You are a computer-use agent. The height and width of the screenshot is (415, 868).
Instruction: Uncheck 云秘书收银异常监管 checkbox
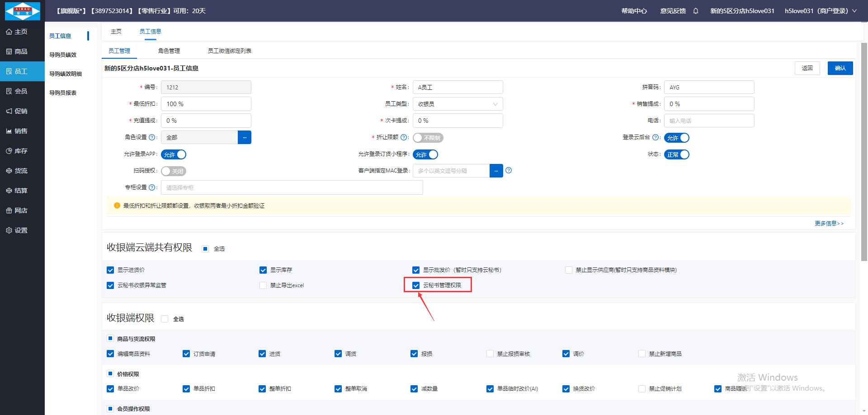[110, 285]
